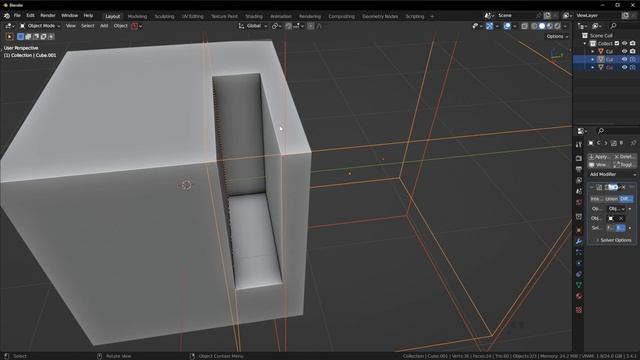Select the tweak select tool icon
640x360 pixels.
coord(9,37)
